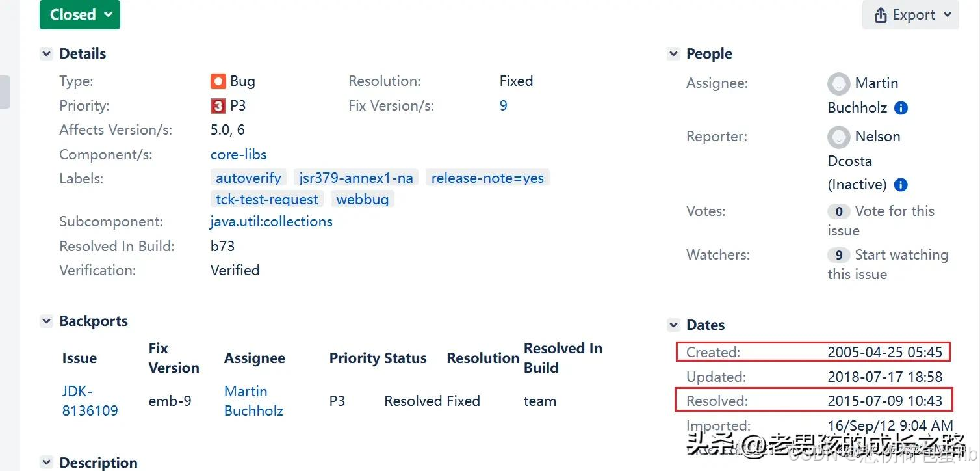Open the core-libs component link
Viewport: 980px width, 471px height.
[x=238, y=154]
